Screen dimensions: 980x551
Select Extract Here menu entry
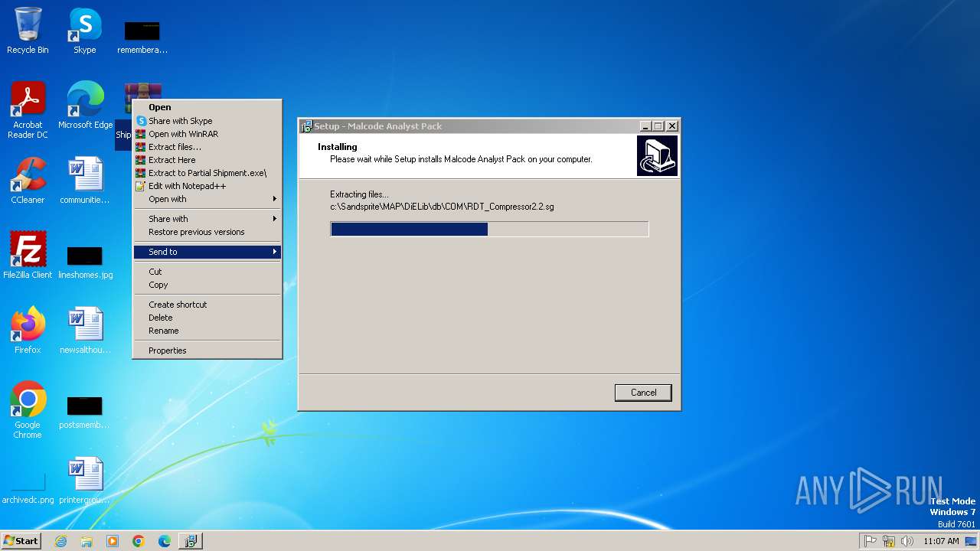207,160
